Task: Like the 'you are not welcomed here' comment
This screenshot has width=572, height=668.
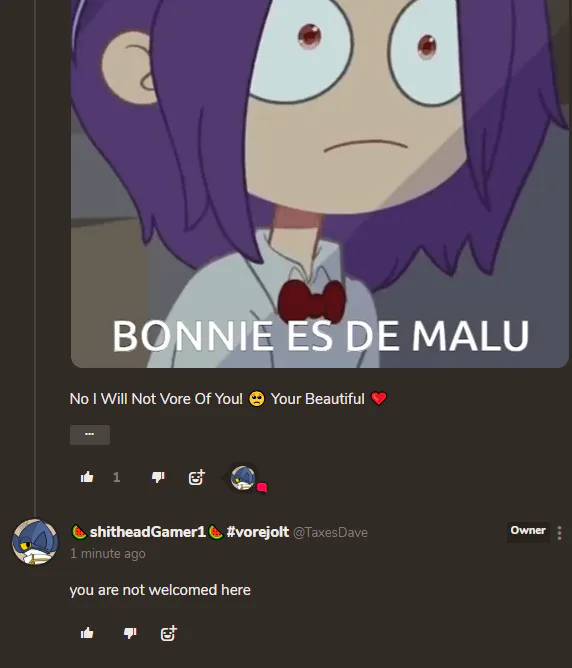Action: (87, 633)
